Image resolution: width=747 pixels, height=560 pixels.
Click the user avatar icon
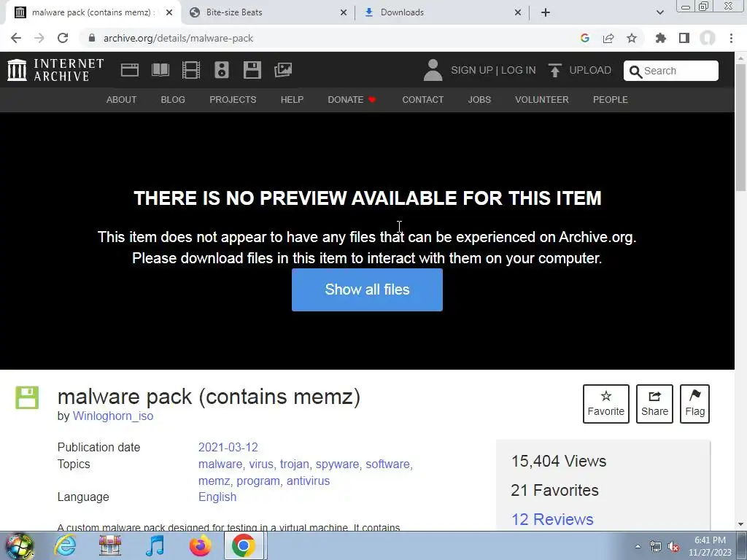433,70
